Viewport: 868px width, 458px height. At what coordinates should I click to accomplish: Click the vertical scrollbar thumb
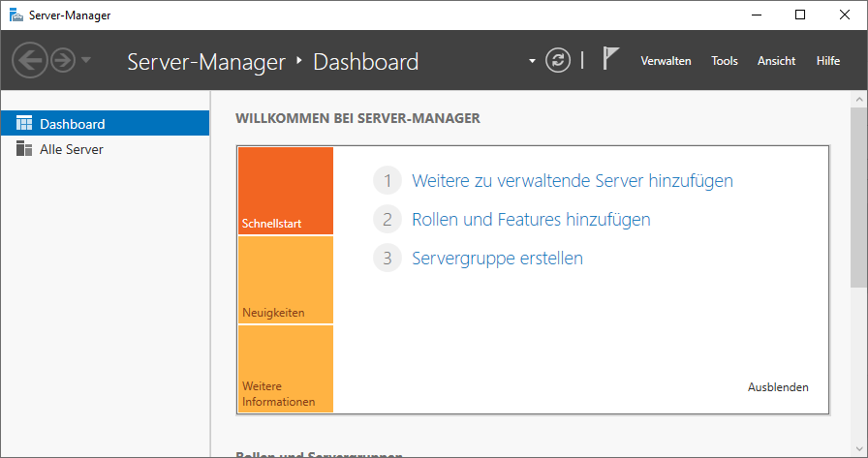pos(859,198)
